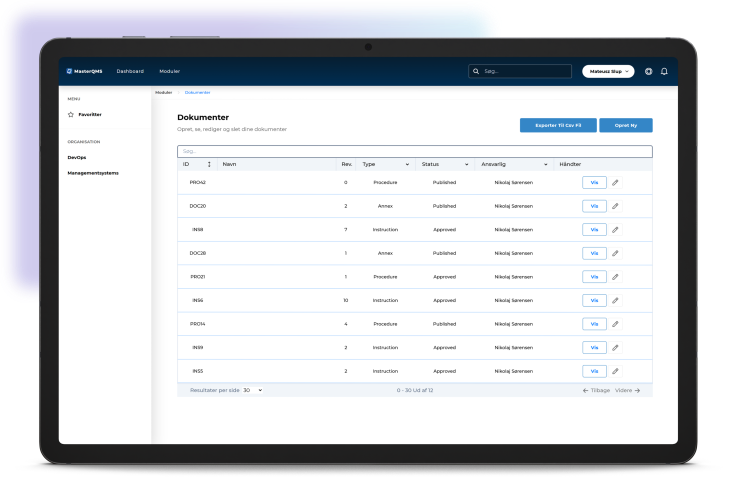Viewport: 732px width, 478px height.
Task: Click the Opret Ny button
Action: 626,125
